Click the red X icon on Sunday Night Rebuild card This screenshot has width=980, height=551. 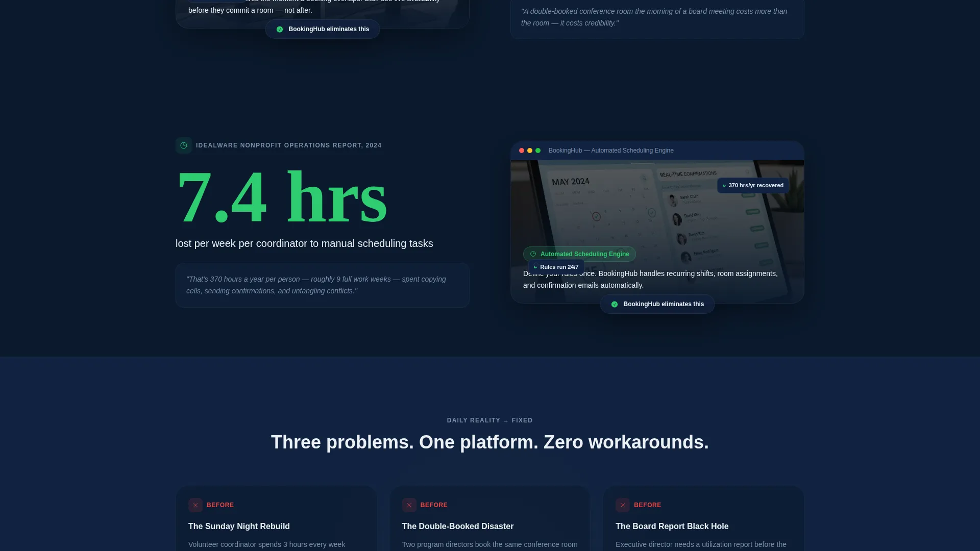point(195,505)
